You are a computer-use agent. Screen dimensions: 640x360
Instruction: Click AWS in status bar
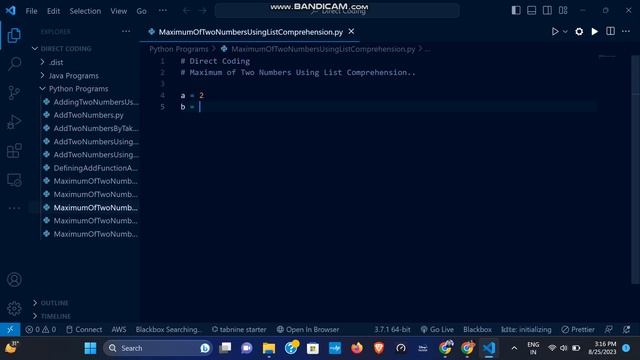[119, 329]
